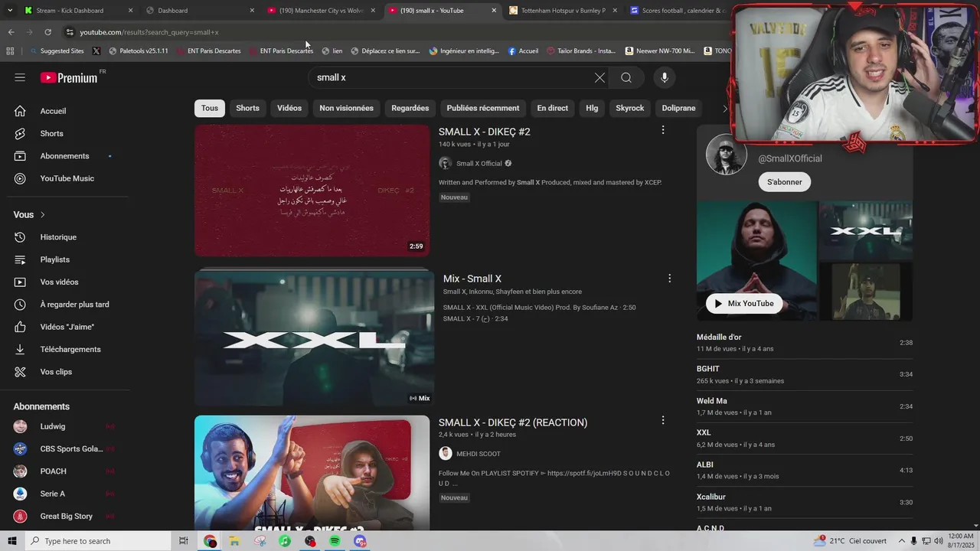Open Chrome from the Windows taskbar
Image resolution: width=980 pixels, height=551 pixels.
pos(210,541)
